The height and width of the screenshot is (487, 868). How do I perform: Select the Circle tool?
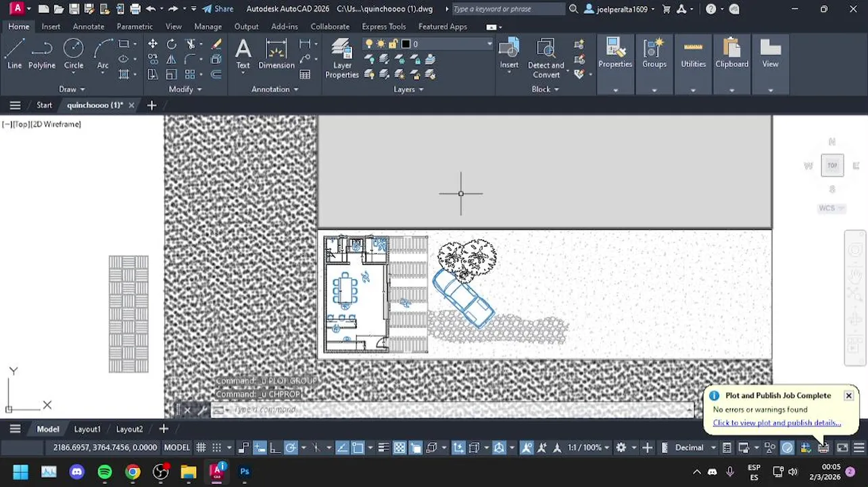click(x=74, y=54)
